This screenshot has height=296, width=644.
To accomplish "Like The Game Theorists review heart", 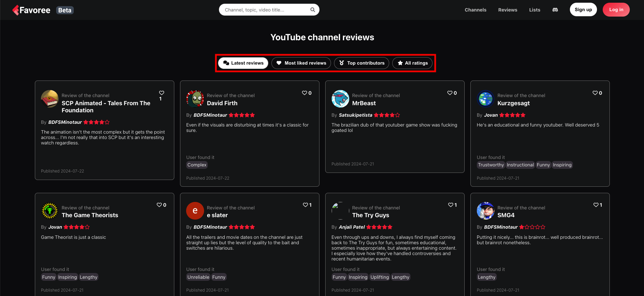I will (x=159, y=205).
